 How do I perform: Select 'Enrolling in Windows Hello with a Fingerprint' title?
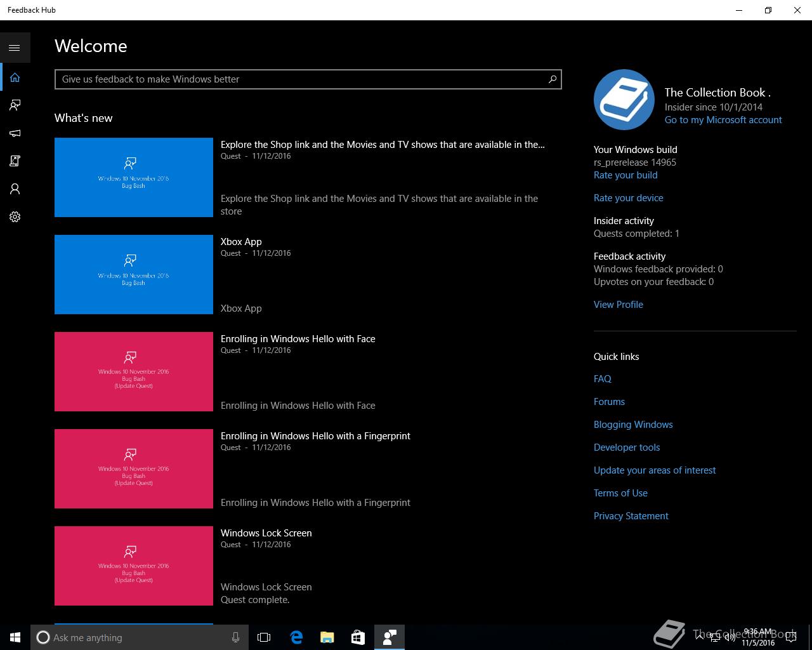(x=315, y=436)
